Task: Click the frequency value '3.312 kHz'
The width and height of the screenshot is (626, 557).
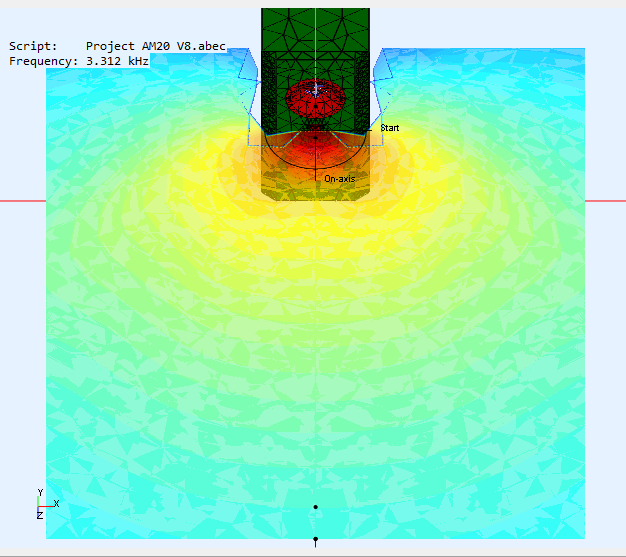Action: (117, 61)
